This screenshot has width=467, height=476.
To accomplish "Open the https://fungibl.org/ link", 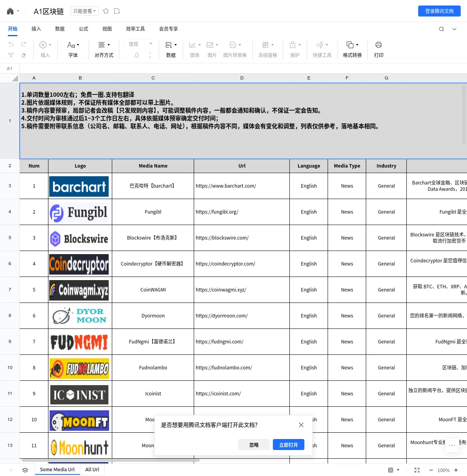I will pos(217,212).
